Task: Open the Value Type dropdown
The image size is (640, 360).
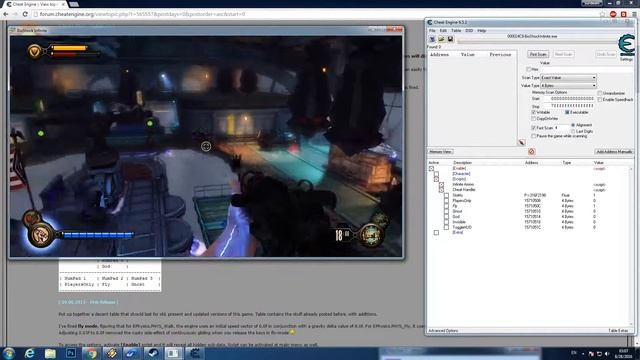Action: pos(568,86)
